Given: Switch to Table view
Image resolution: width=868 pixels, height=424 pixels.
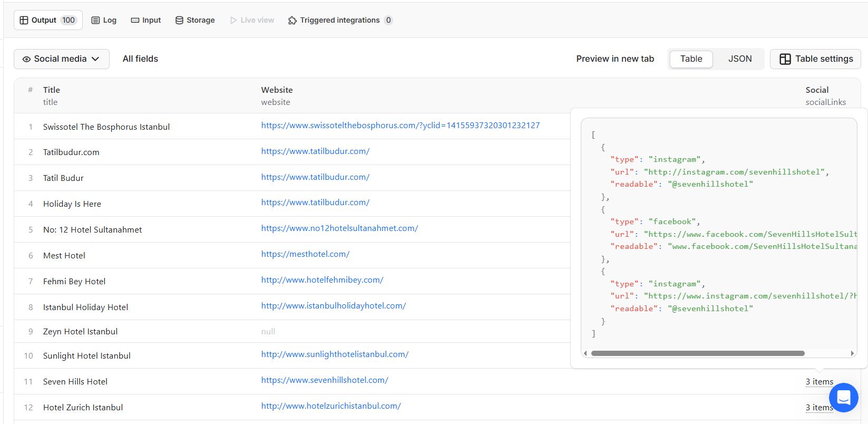Looking at the screenshot, I should (691, 59).
